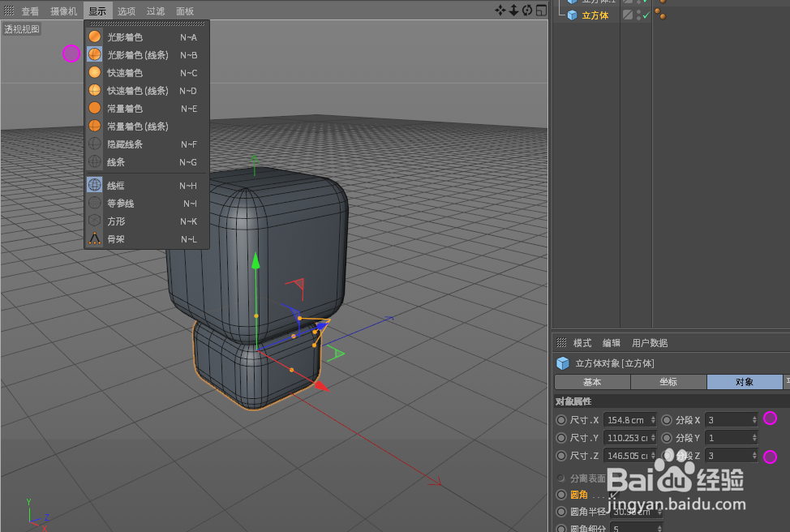Click the 分段Z stepper arrows

tap(754, 456)
